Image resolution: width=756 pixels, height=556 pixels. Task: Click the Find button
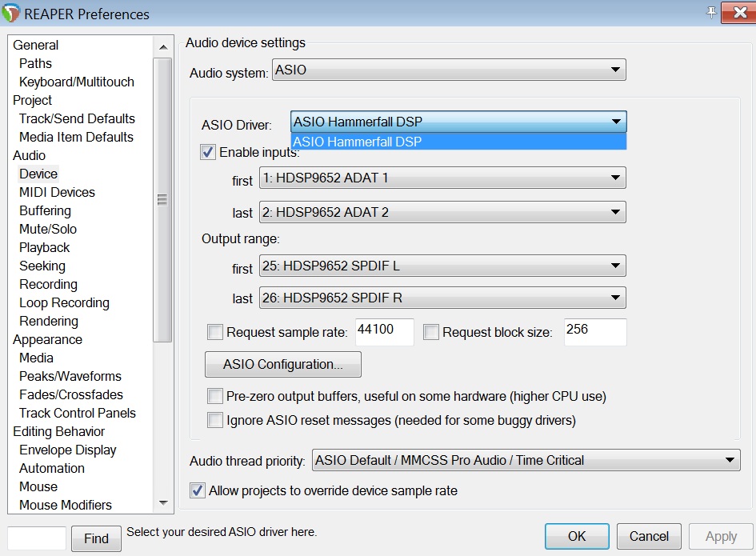coord(96,538)
